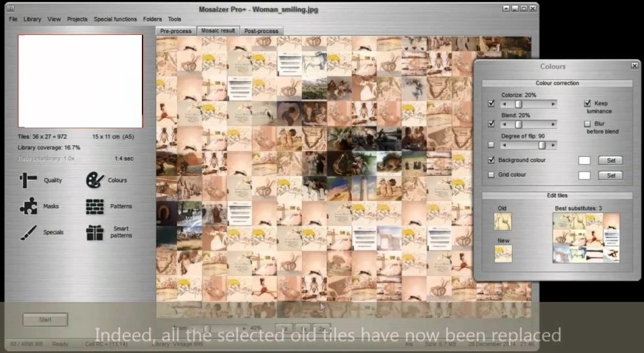Switch to the Pre-process tab

(176, 31)
